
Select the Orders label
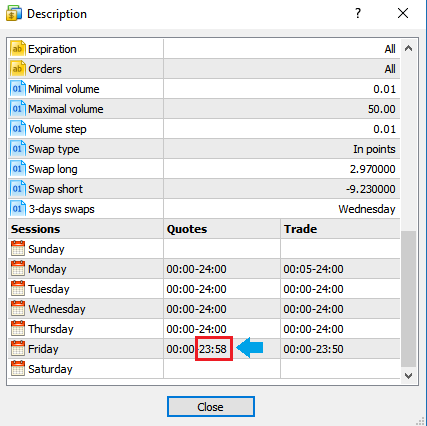(45, 69)
